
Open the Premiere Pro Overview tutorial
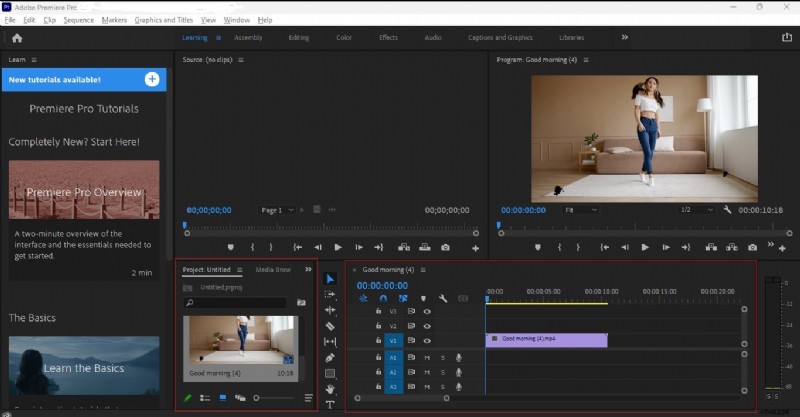(84, 190)
